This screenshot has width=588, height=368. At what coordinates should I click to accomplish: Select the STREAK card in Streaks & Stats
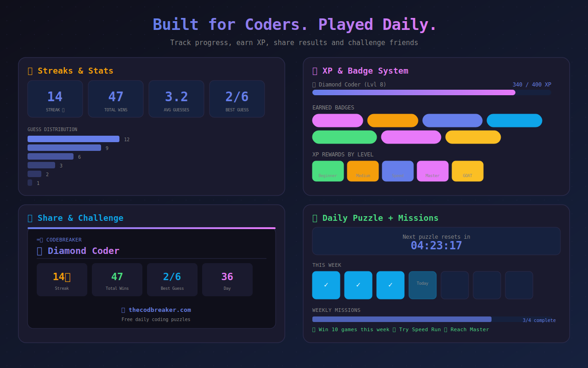pos(55,99)
